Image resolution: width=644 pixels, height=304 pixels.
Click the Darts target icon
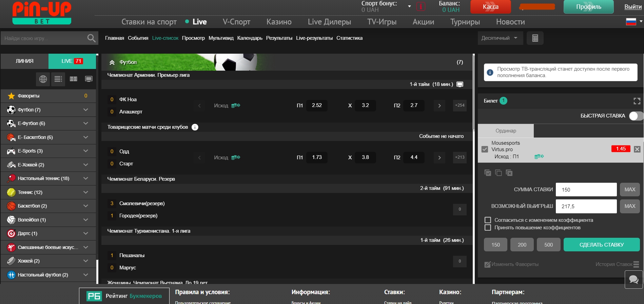11,234
